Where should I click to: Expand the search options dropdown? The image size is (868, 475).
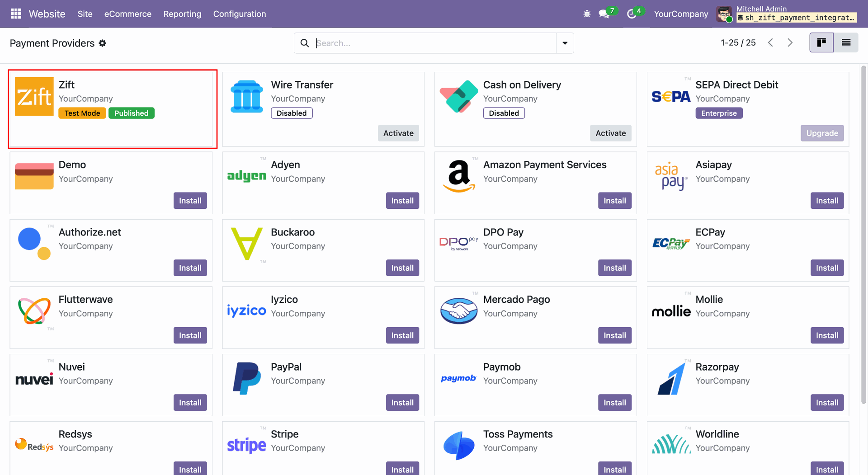coord(565,43)
